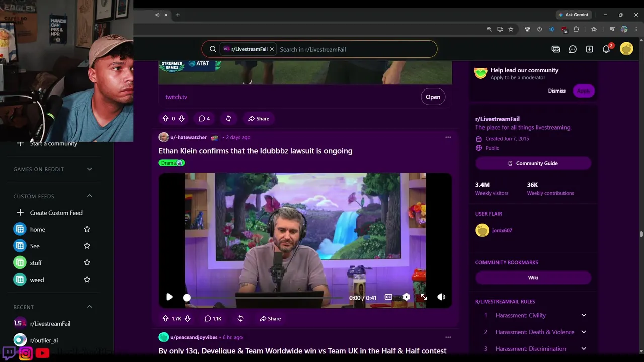644x362 pixels.
Task: Mute the video volume
Action: pos(441,297)
